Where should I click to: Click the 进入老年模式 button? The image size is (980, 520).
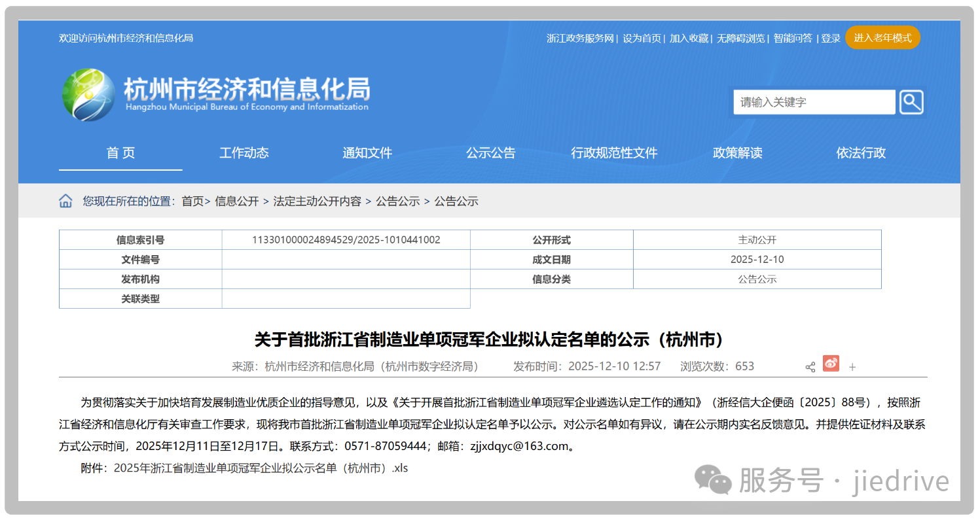coord(882,37)
